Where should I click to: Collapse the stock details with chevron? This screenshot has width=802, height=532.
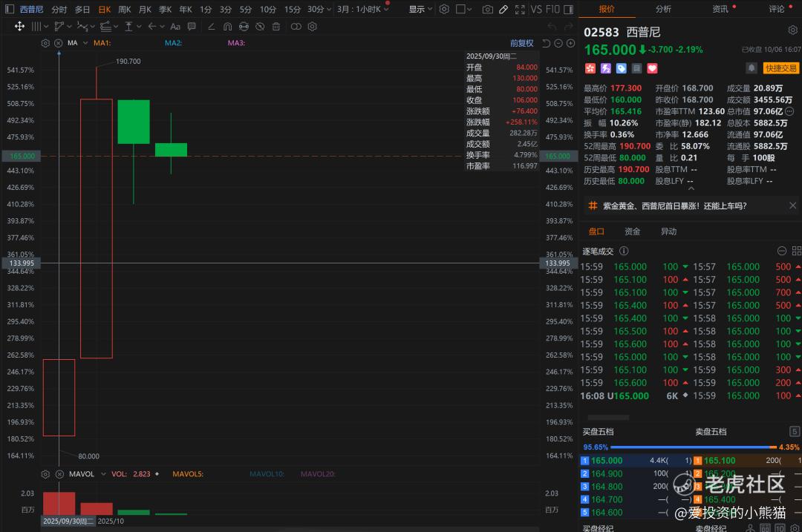[x=691, y=188]
